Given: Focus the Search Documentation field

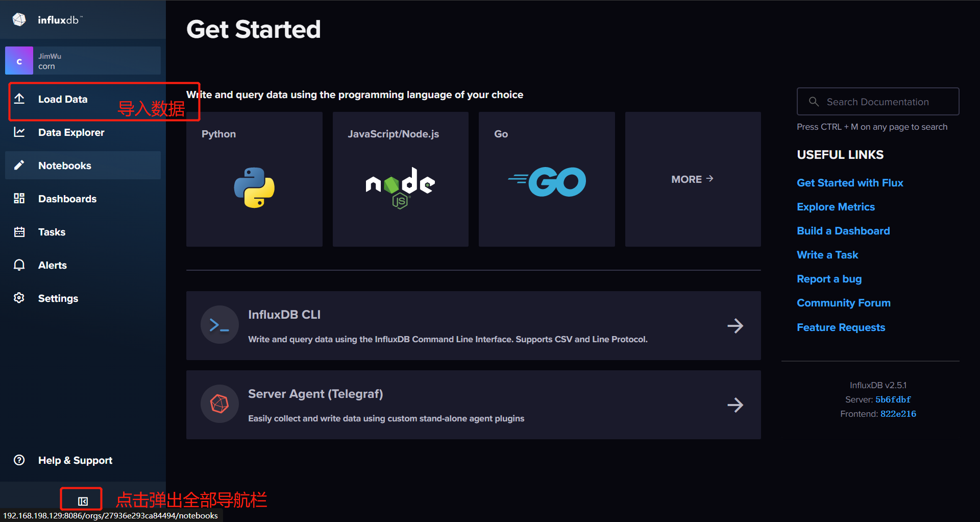Looking at the screenshot, I should 878,102.
